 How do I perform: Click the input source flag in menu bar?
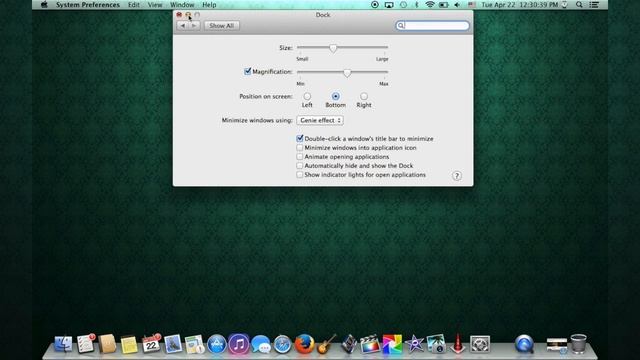click(x=472, y=5)
